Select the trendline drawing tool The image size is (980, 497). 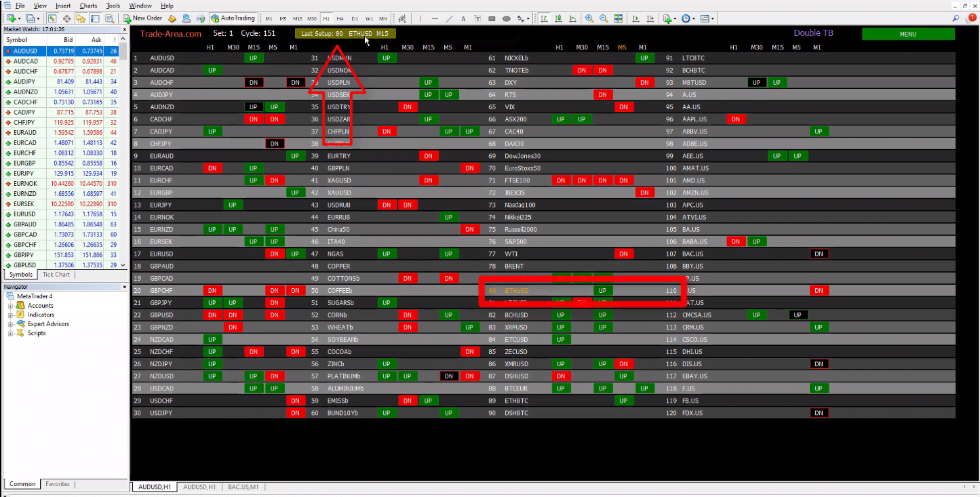pos(449,18)
